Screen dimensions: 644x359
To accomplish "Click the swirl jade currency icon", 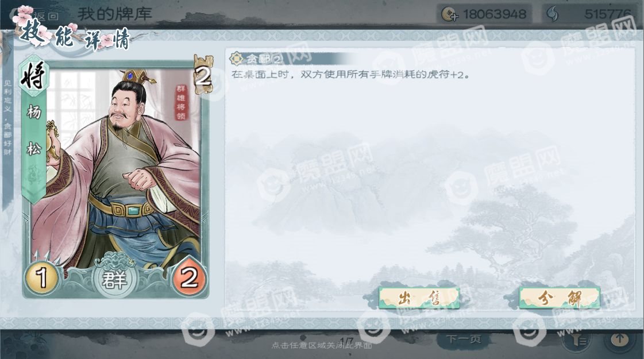I will coord(553,15).
